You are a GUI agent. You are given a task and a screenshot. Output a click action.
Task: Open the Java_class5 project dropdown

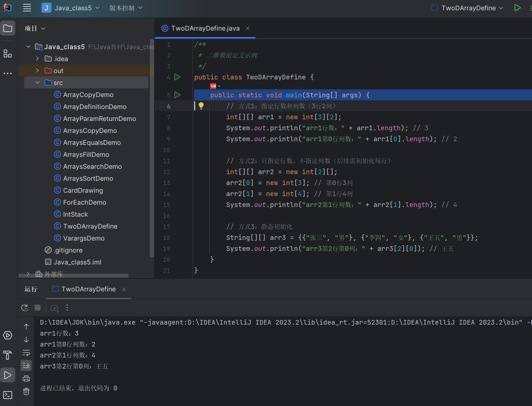[71, 8]
